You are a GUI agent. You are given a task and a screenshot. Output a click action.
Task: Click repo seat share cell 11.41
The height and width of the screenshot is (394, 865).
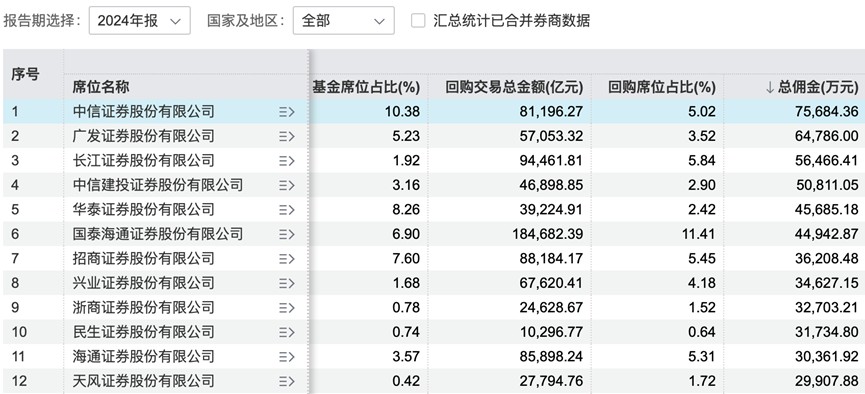point(698,235)
